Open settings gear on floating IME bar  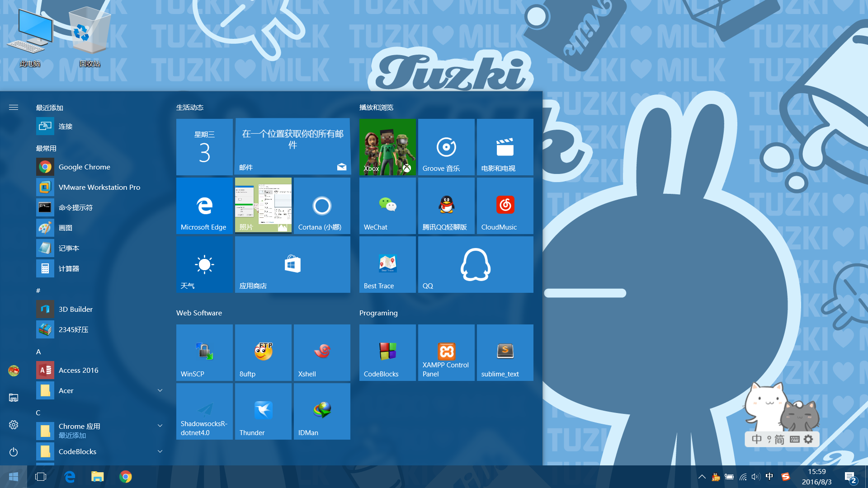click(808, 439)
